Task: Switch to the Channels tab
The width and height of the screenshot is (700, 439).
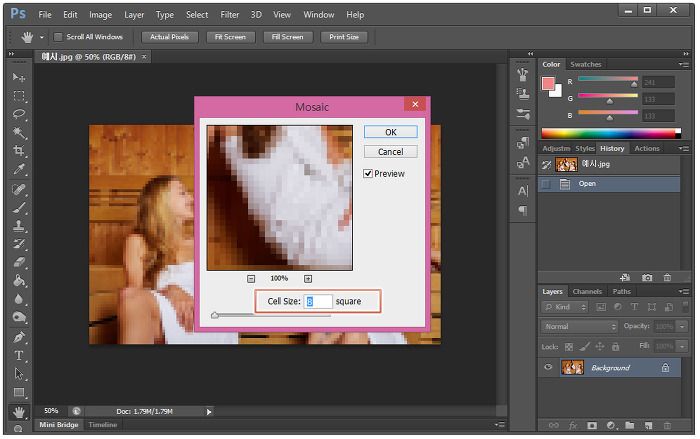Action: point(587,291)
